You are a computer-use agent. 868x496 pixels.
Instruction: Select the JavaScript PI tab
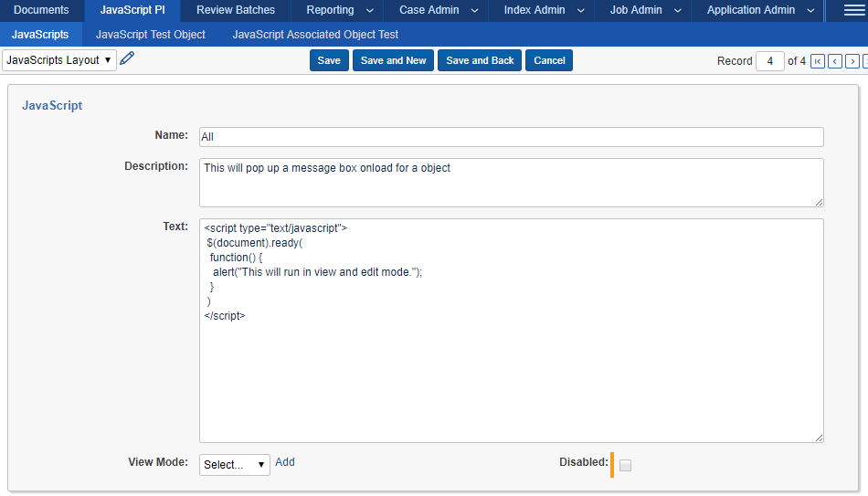coord(132,10)
